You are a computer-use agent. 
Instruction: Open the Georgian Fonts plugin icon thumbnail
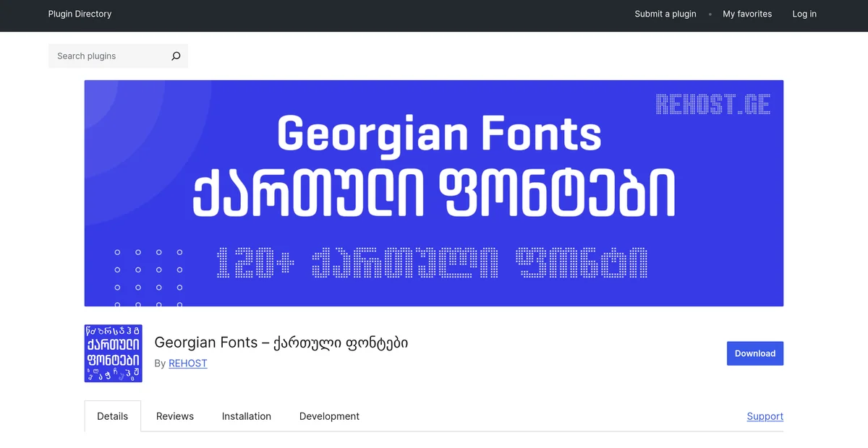coord(113,353)
